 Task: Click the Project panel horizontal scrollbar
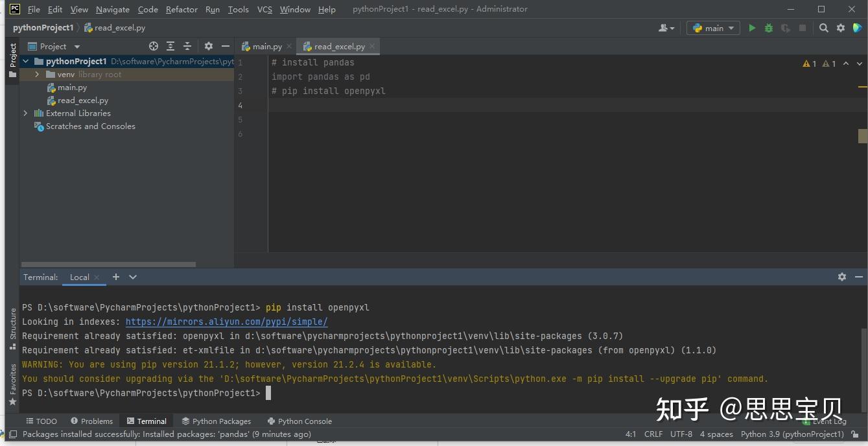click(x=108, y=264)
